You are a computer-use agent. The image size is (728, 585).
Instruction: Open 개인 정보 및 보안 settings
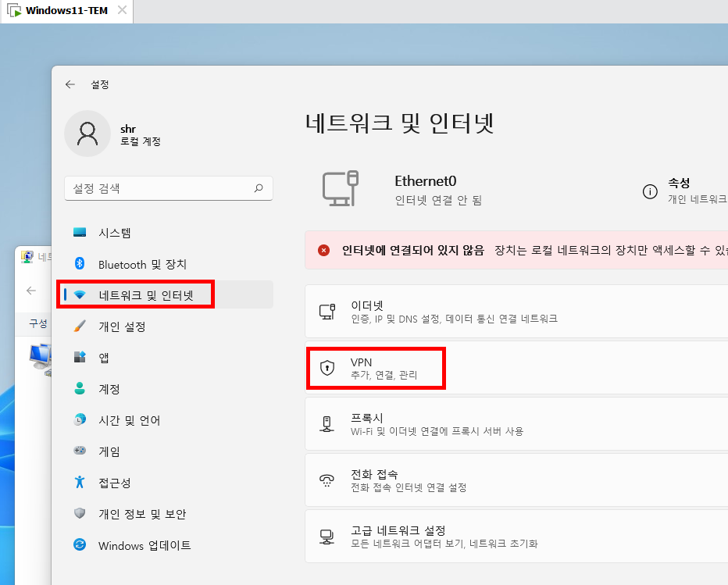click(169, 514)
